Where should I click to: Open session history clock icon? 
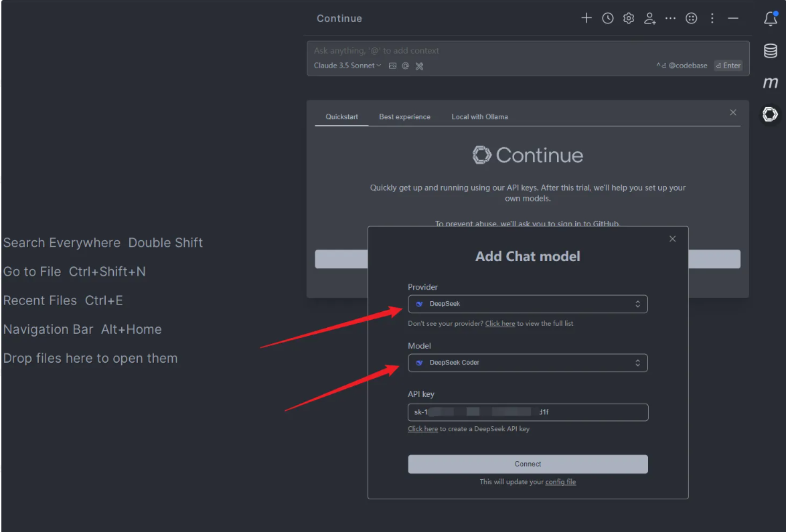(607, 19)
